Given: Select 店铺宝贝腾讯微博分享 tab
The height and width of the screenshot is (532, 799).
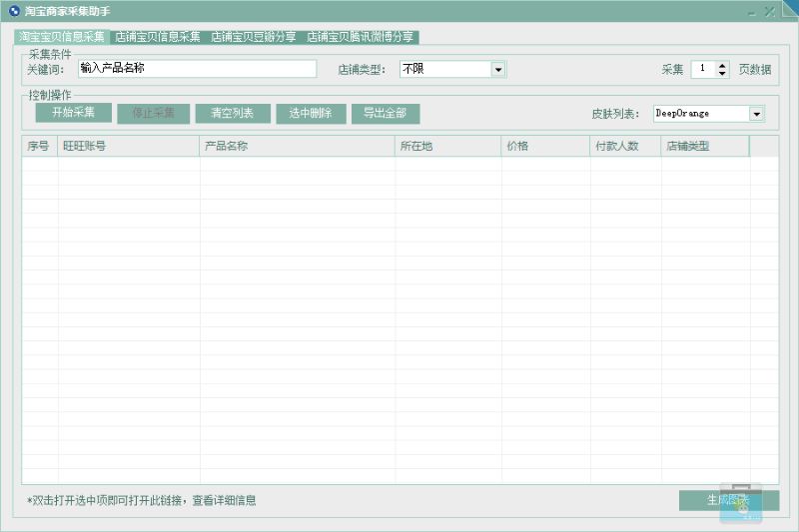Looking at the screenshot, I should pos(361,37).
